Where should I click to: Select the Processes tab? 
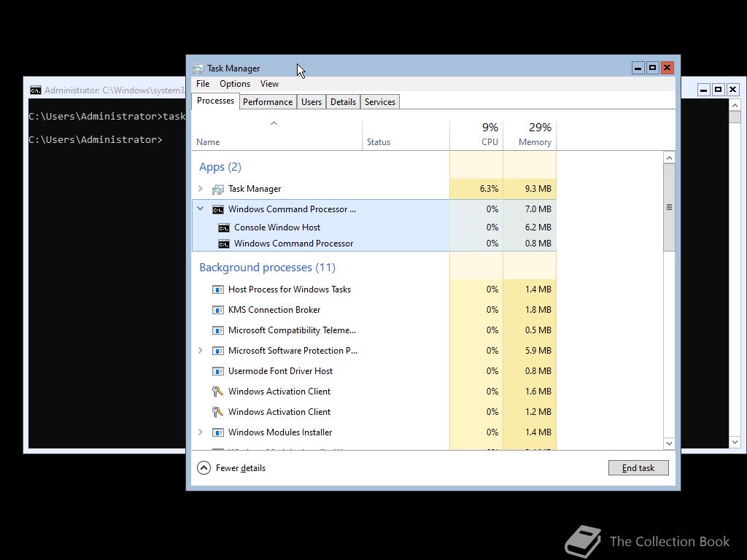coord(215,101)
